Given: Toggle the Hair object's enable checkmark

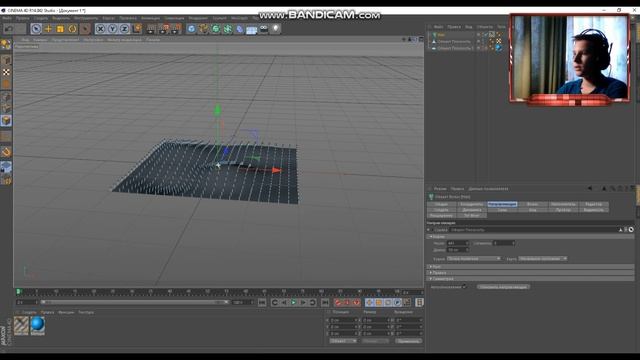Looking at the screenshot, I should point(485,35).
